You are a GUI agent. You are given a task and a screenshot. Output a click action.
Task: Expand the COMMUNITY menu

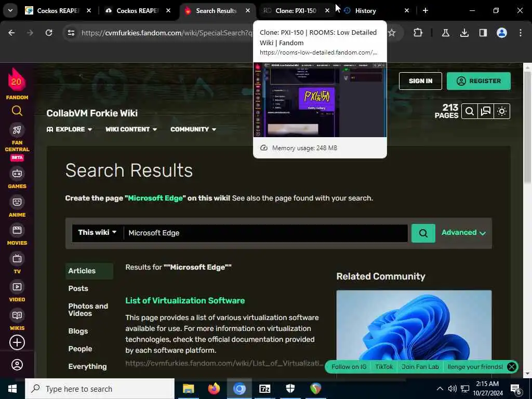coord(193,129)
